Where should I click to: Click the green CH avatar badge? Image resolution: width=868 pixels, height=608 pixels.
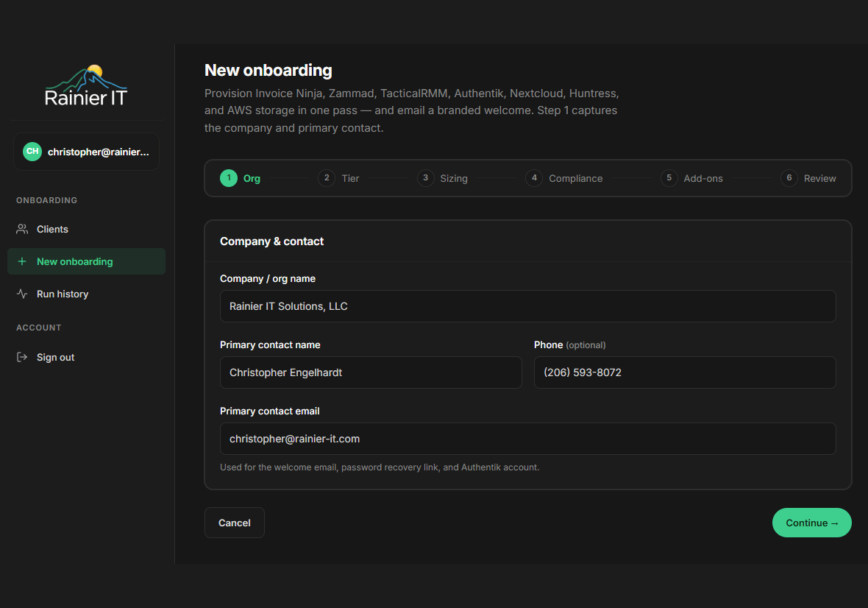[x=32, y=151]
